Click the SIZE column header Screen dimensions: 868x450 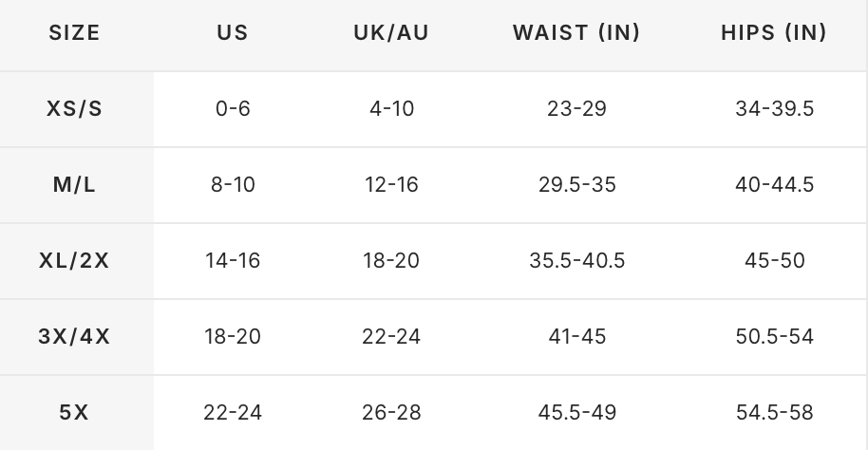[74, 32]
